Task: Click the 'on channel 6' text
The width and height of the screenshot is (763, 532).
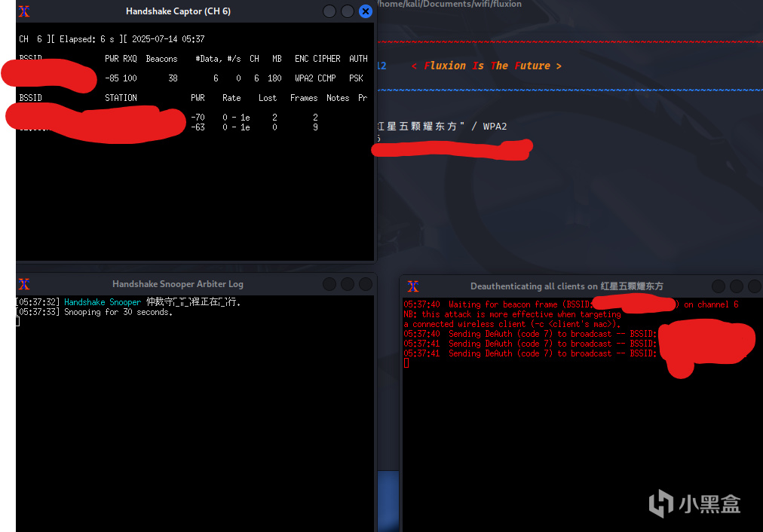Action: point(711,304)
